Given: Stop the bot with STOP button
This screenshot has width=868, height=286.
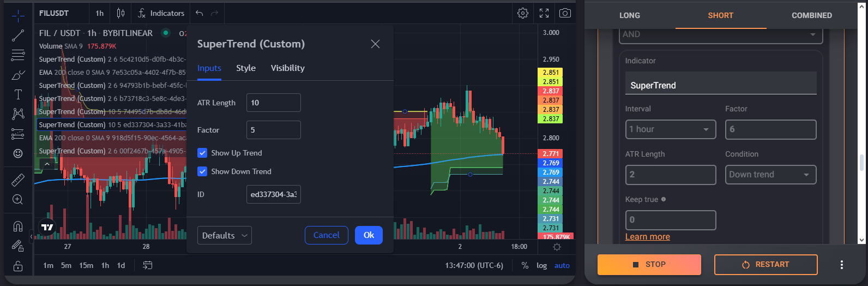Looking at the screenshot, I should tap(649, 265).
